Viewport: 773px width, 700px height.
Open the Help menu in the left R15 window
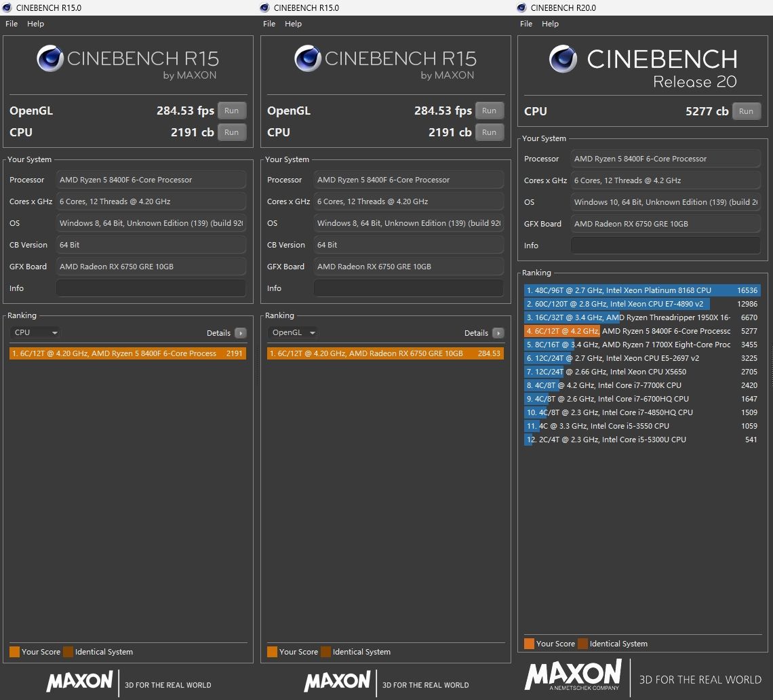[x=35, y=24]
